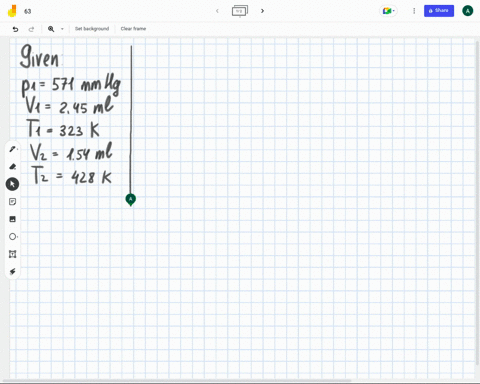Select the handwritten "V1 = 2.45 ml" line
480x384 pixels.
[70, 106]
